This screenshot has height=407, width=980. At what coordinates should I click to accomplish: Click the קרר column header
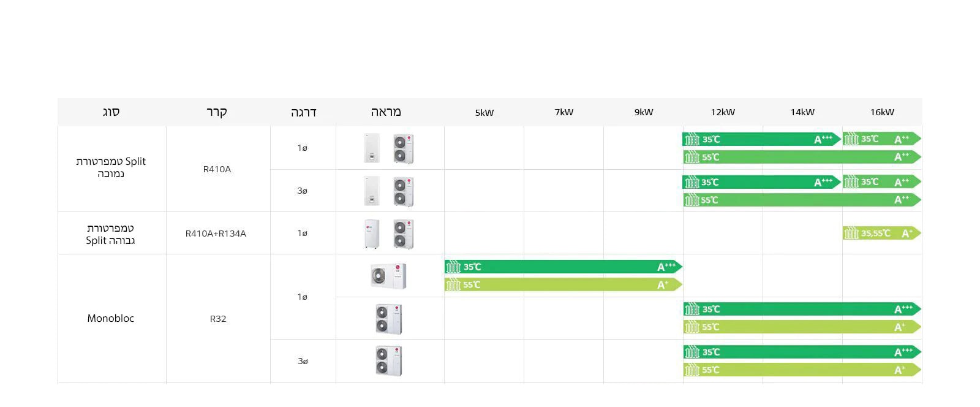[x=217, y=112]
